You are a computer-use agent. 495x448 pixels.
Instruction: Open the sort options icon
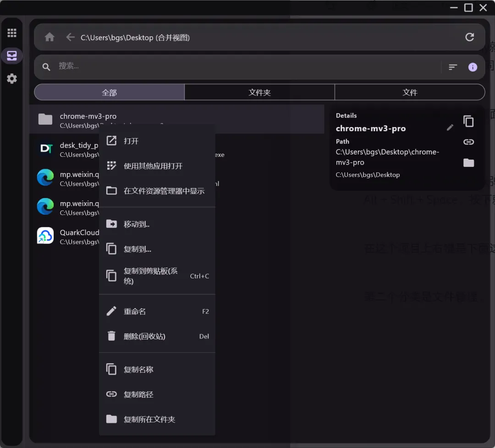[453, 67]
